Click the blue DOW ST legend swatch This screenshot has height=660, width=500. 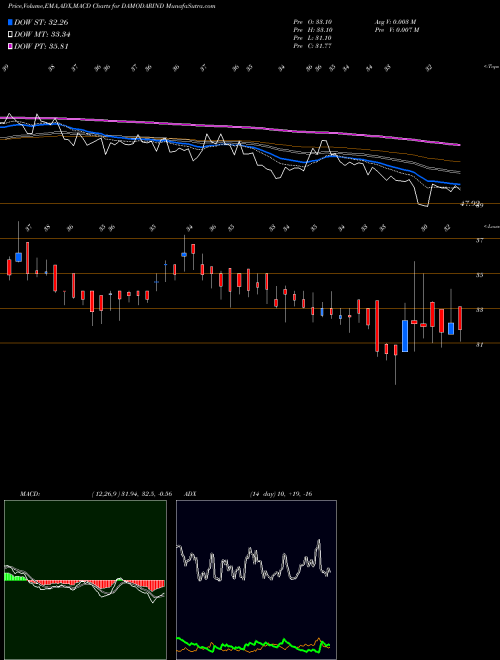(x=10, y=22)
